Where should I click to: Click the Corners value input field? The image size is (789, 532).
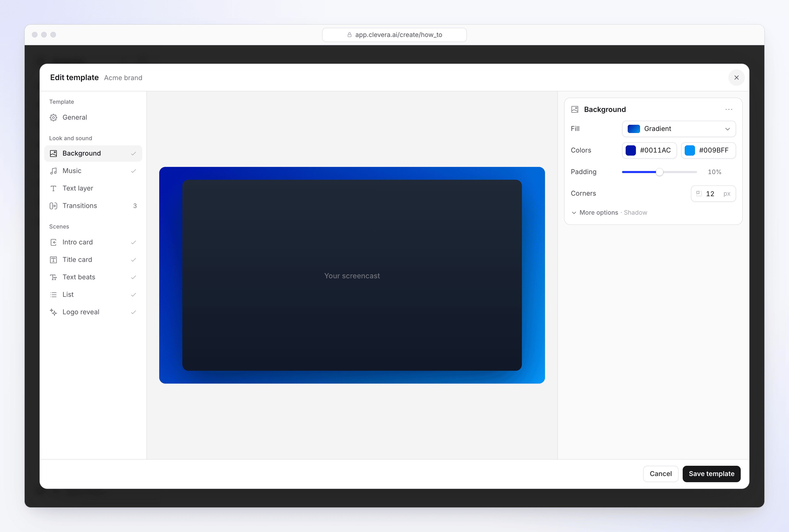coord(713,193)
